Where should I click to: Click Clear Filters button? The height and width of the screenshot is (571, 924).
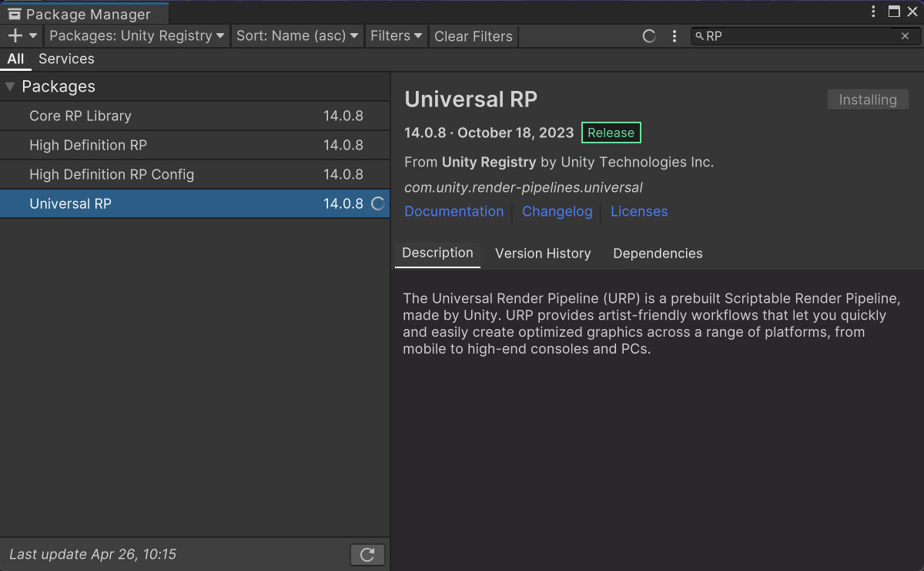click(473, 36)
